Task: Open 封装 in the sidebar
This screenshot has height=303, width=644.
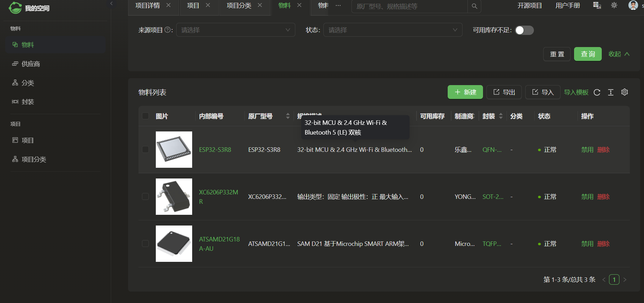Action: tap(55, 102)
